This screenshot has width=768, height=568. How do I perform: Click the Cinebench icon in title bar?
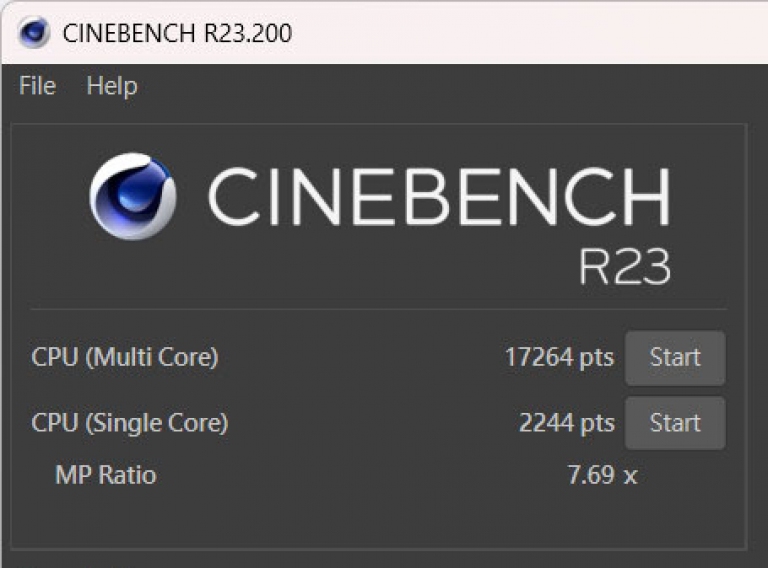pyautogui.click(x=35, y=32)
